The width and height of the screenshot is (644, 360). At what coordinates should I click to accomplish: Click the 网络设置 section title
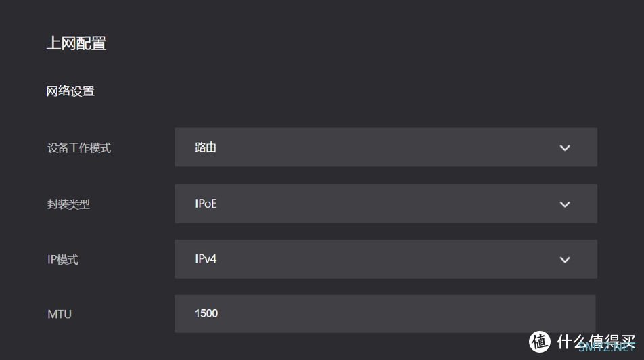[x=70, y=91]
